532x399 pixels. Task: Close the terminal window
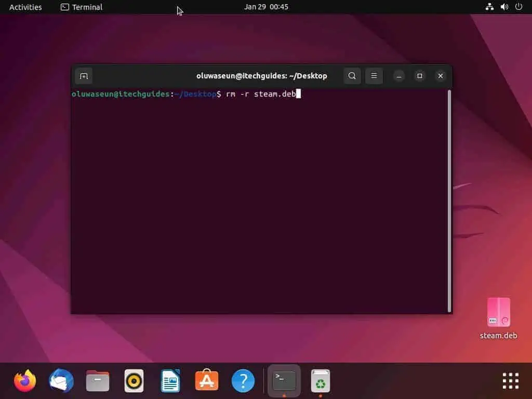(441, 76)
